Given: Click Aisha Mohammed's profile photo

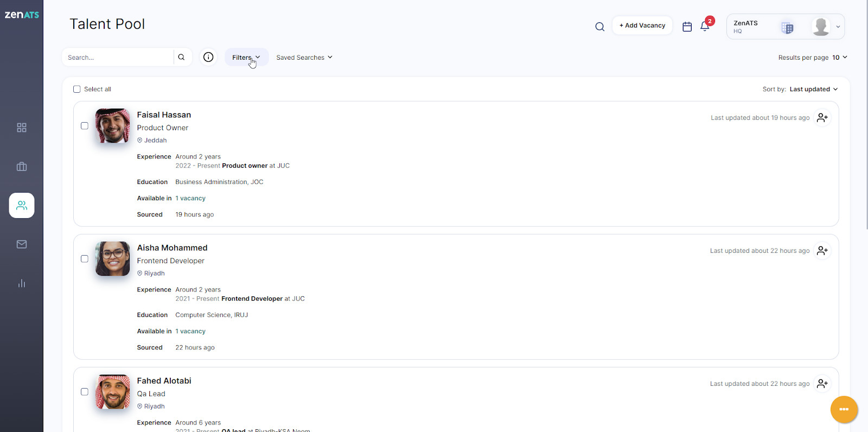Looking at the screenshot, I should pos(113,259).
